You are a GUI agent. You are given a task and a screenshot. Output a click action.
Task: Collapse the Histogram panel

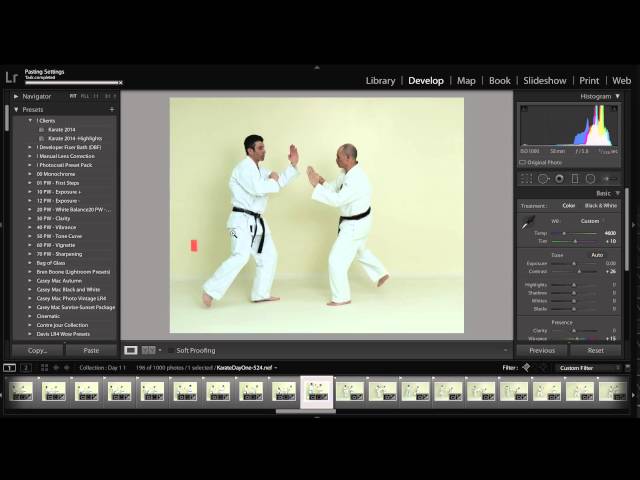click(618, 96)
